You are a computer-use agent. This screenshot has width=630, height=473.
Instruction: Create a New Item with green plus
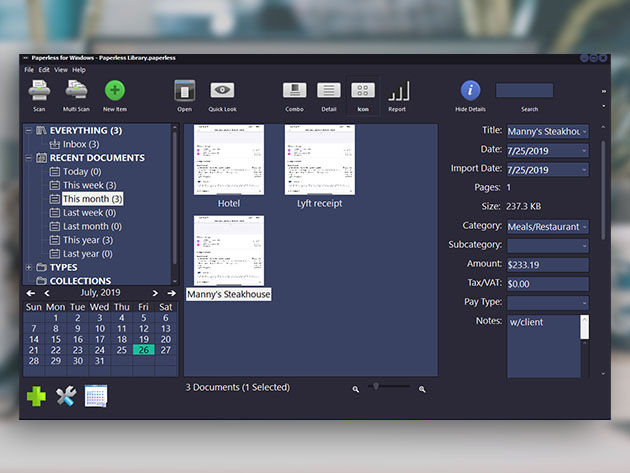(115, 90)
